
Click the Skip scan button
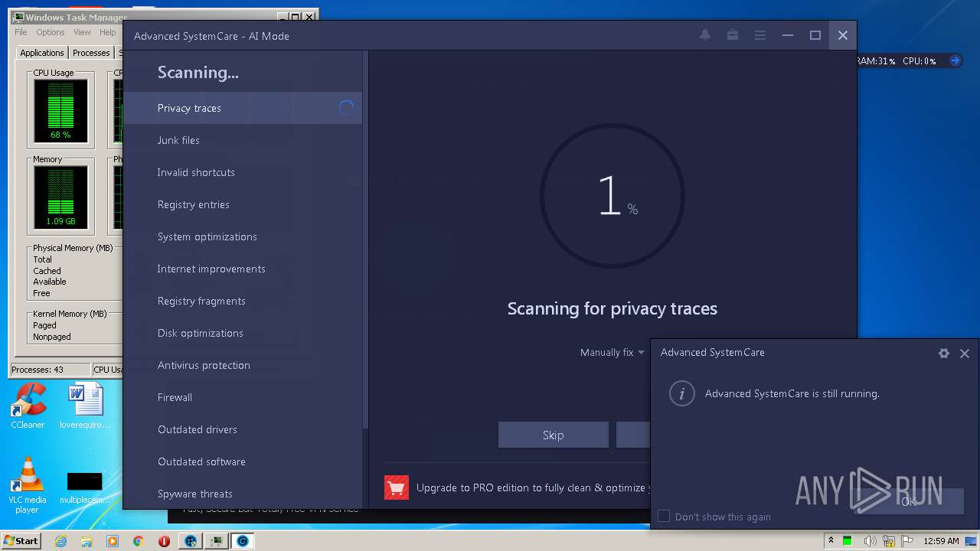(553, 435)
